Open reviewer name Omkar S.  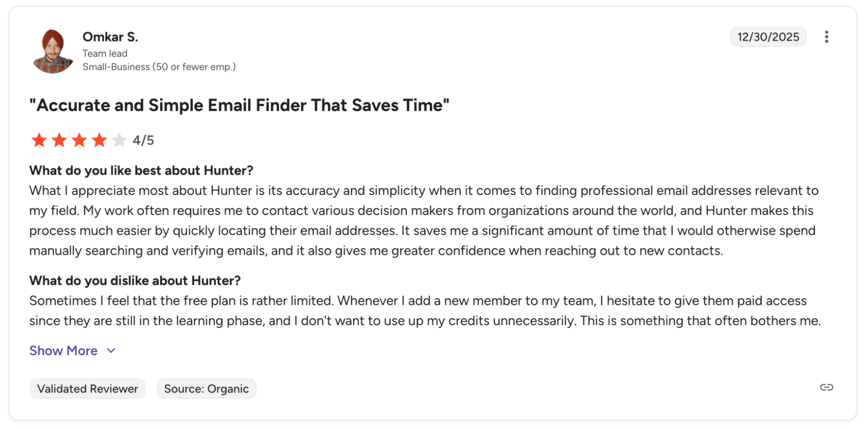110,37
